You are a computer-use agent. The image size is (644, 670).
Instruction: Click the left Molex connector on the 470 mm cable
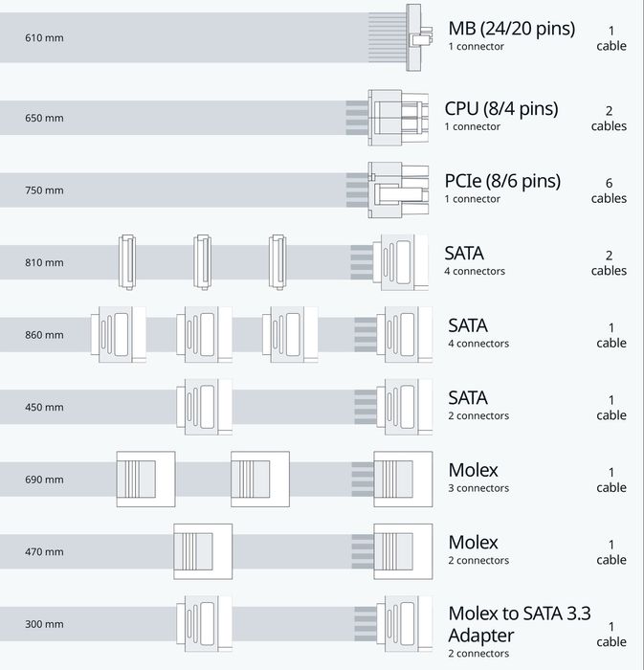203,550
